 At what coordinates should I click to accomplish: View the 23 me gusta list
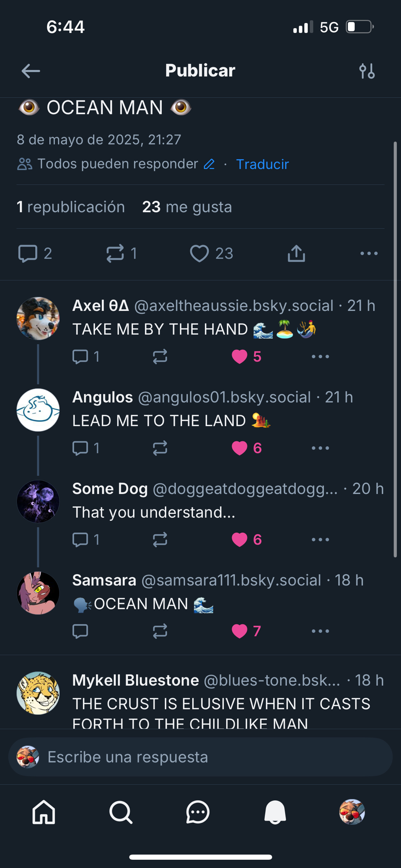187,207
